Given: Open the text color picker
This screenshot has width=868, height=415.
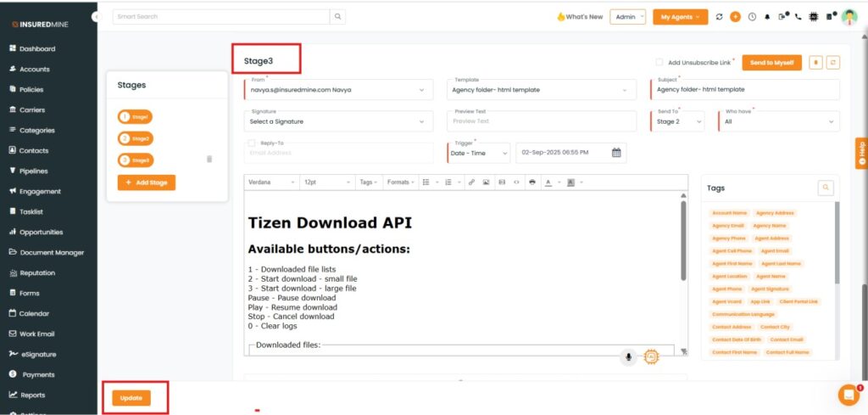Looking at the screenshot, I should click(550, 182).
